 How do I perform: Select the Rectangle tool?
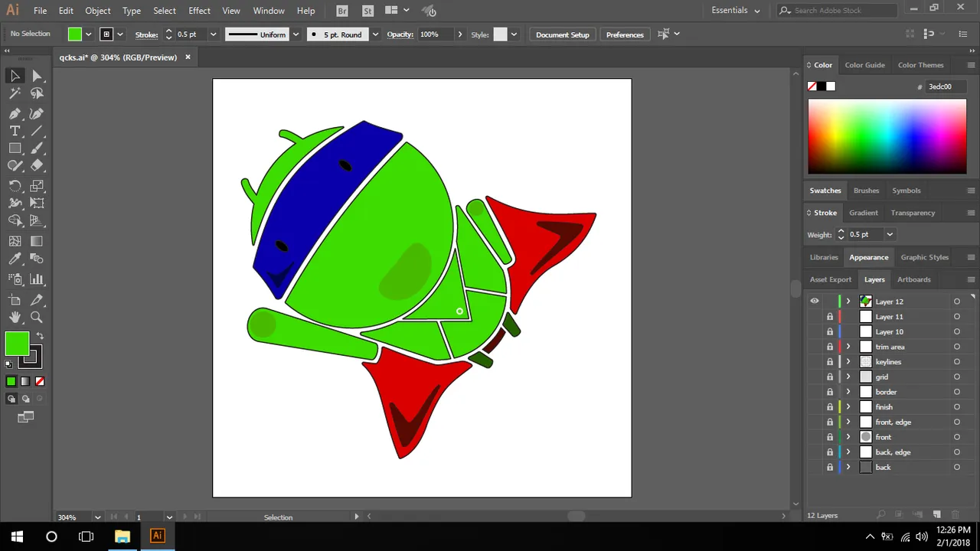[15, 148]
